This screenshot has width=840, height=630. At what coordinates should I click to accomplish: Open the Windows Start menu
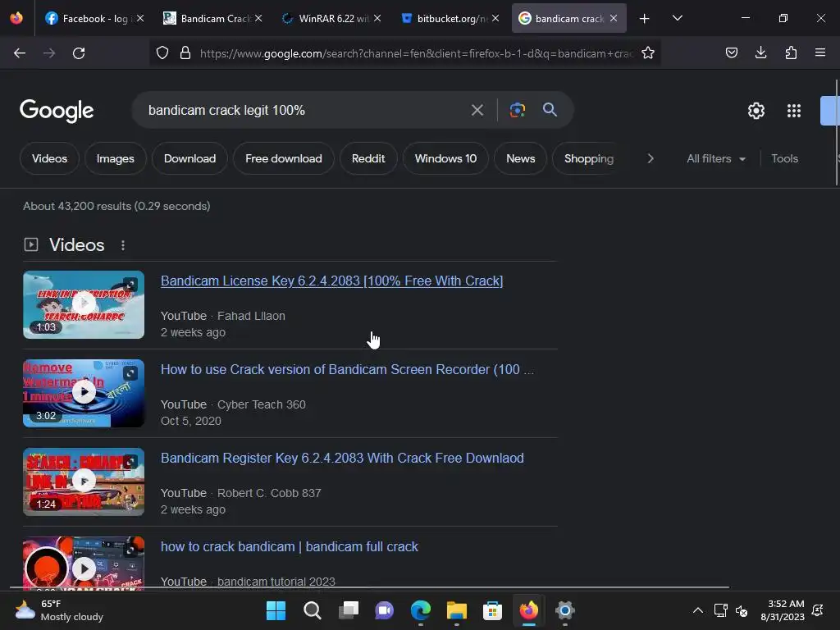click(276, 610)
